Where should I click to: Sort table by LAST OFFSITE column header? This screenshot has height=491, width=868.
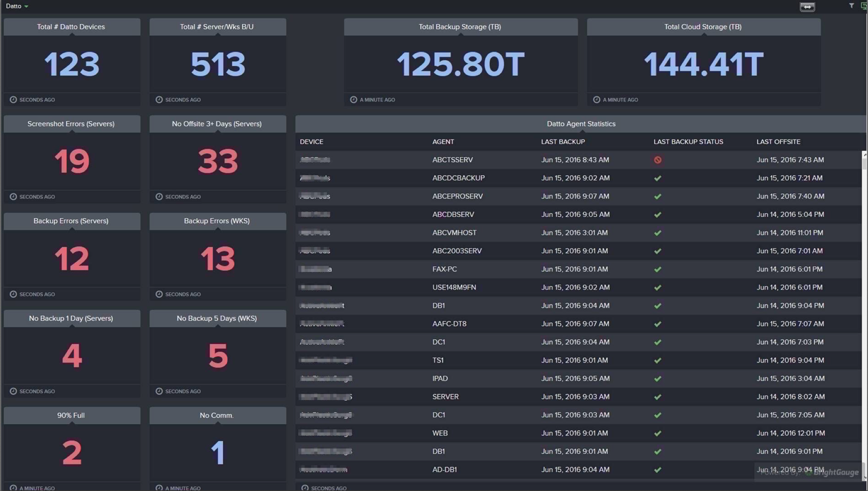tap(778, 142)
